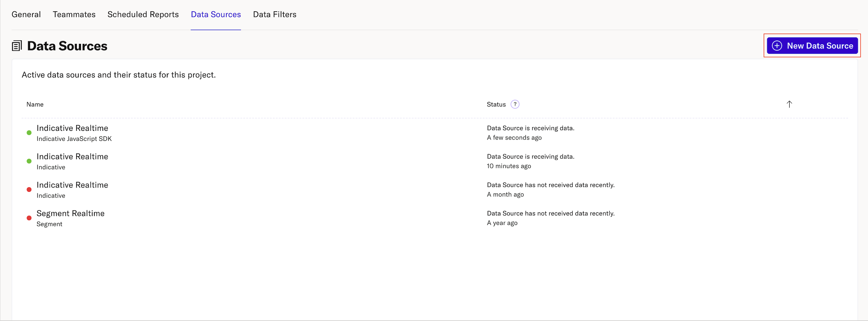The width and height of the screenshot is (868, 321).
Task: Open the General tab
Action: coord(26,15)
